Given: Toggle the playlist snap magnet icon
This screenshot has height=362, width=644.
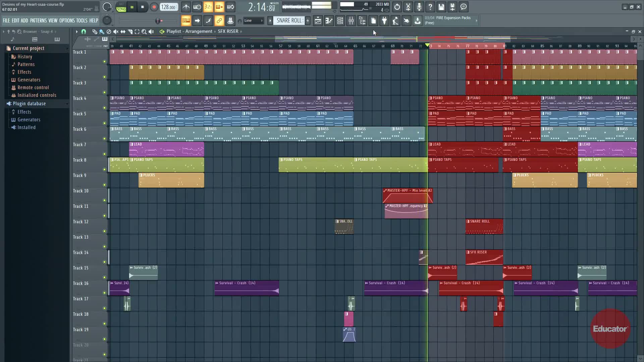Looking at the screenshot, I should 84,32.
